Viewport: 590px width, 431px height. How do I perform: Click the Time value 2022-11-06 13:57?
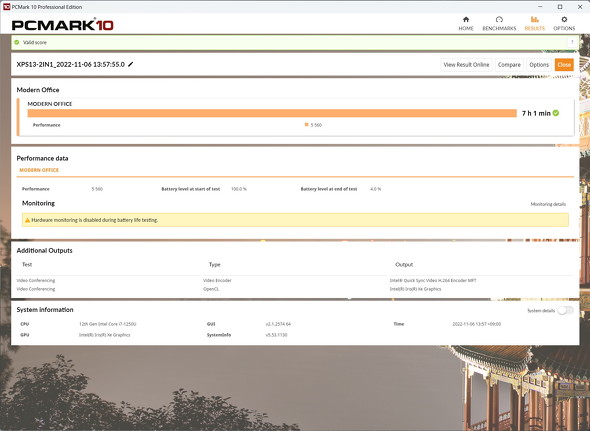point(476,324)
